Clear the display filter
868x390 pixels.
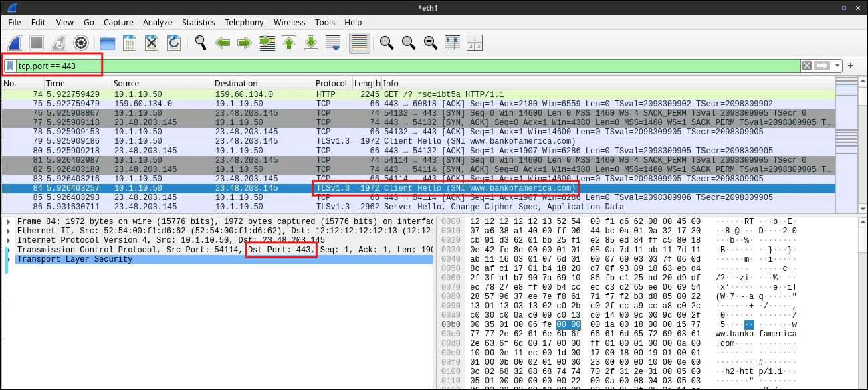point(807,66)
